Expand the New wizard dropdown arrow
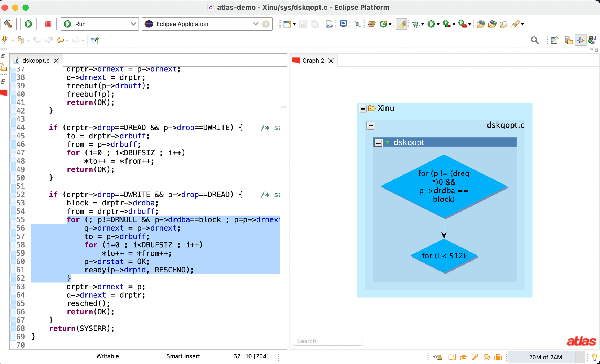The image size is (600, 364). pos(295,25)
